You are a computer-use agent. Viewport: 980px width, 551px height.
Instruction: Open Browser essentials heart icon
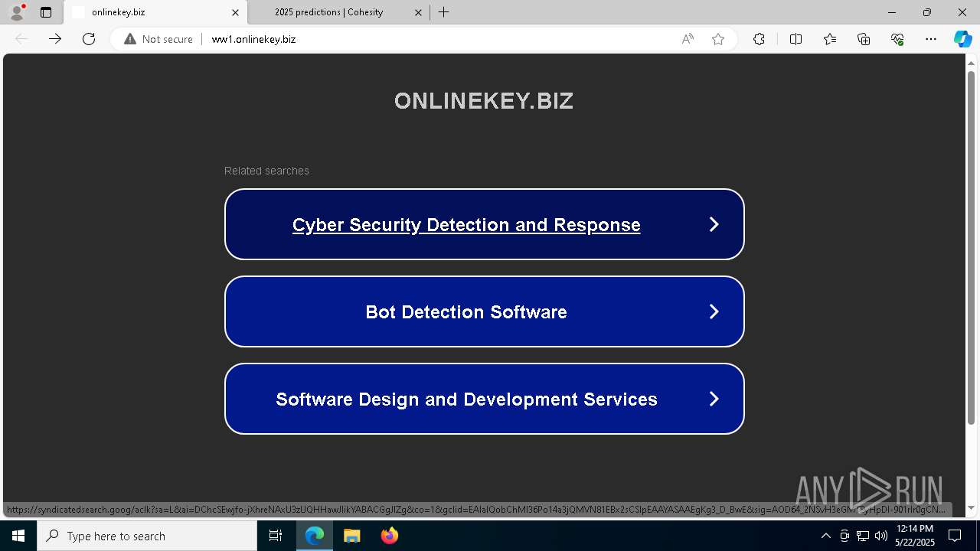(897, 39)
